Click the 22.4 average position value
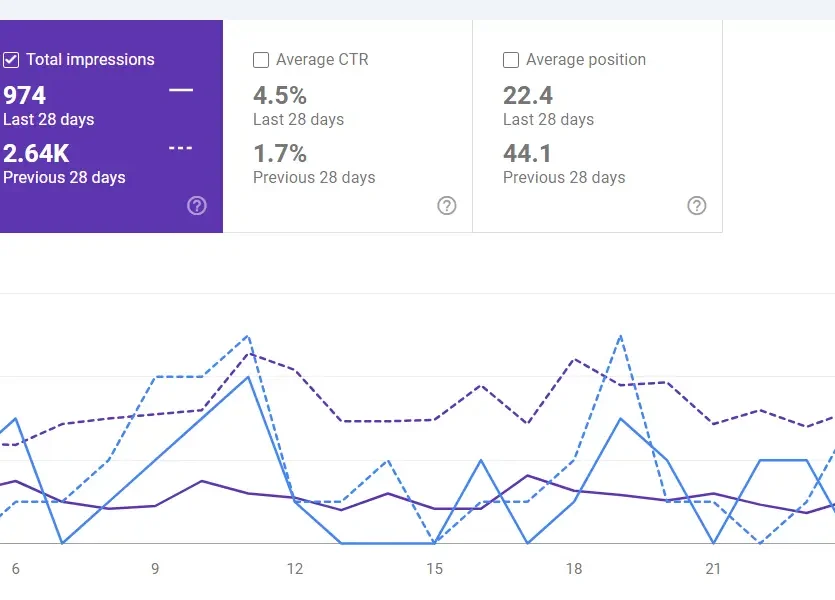The image size is (835, 600). [528, 96]
